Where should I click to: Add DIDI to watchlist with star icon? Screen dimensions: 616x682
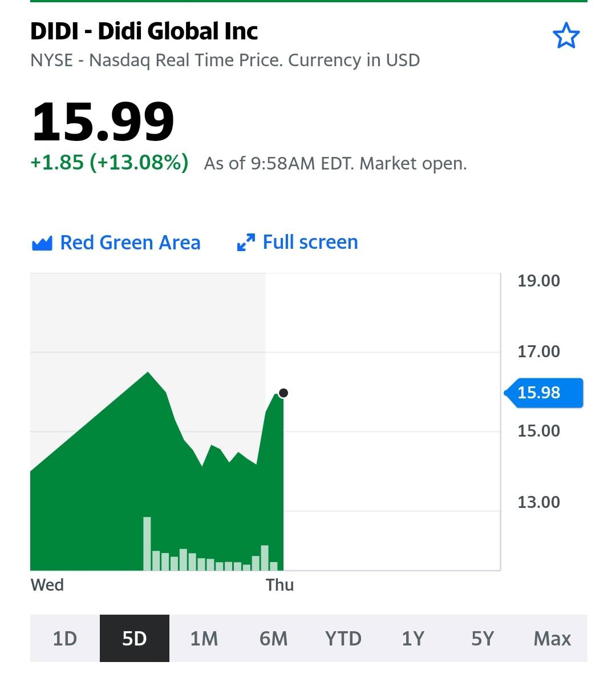(x=566, y=35)
